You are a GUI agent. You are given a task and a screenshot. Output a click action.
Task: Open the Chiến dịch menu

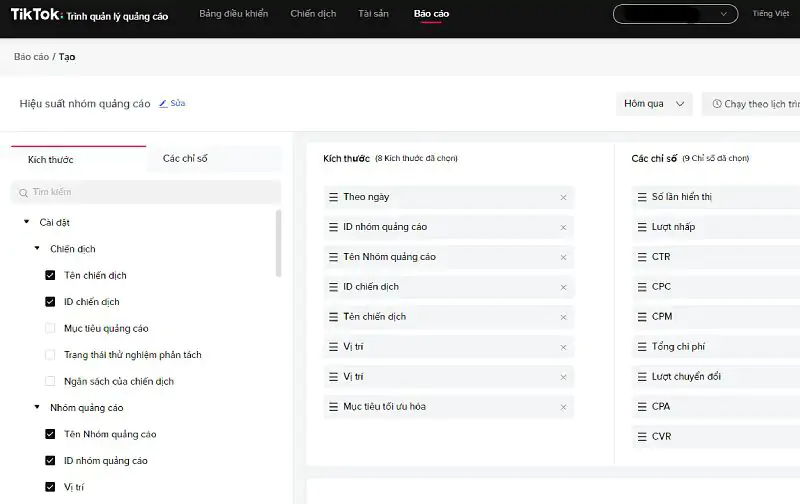click(x=313, y=14)
